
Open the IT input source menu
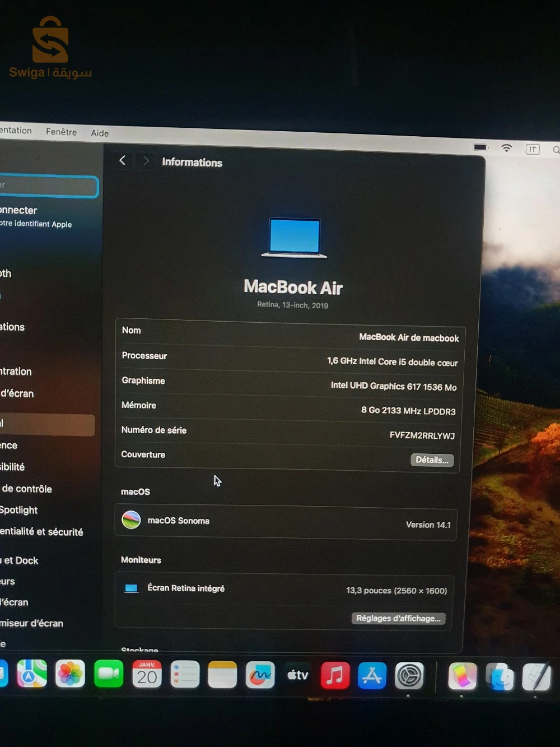[533, 149]
